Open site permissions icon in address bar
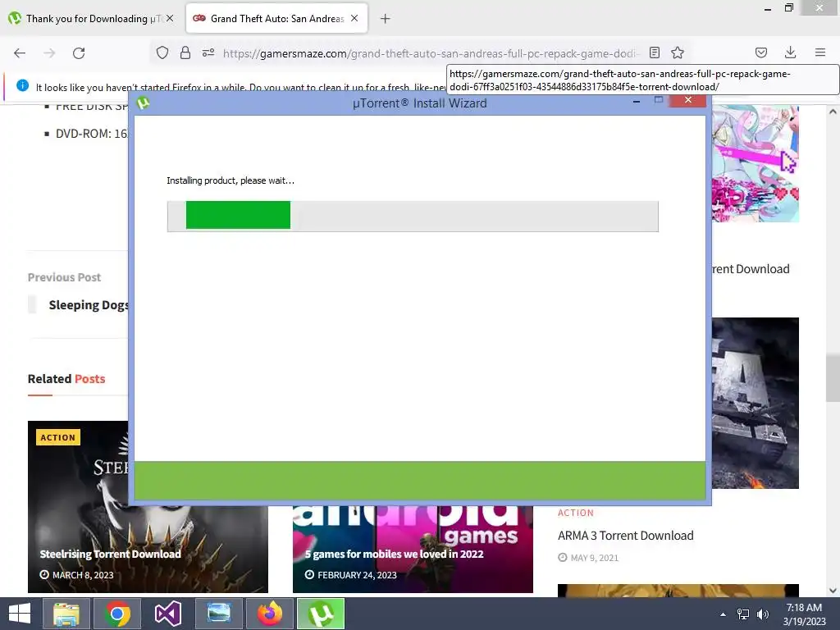 tap(208, 52)
